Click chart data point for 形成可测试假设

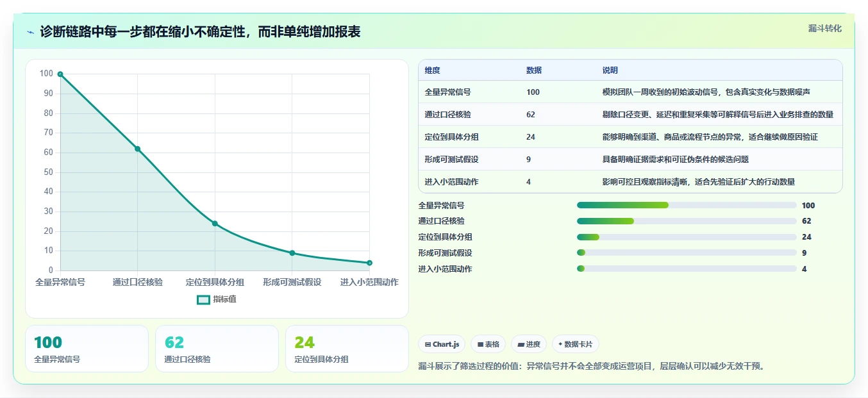pyautogui.click(x=292, y=253)
